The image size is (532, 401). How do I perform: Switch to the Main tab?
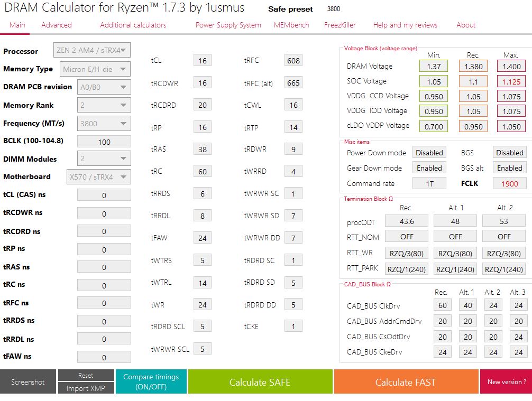(17, 25)
